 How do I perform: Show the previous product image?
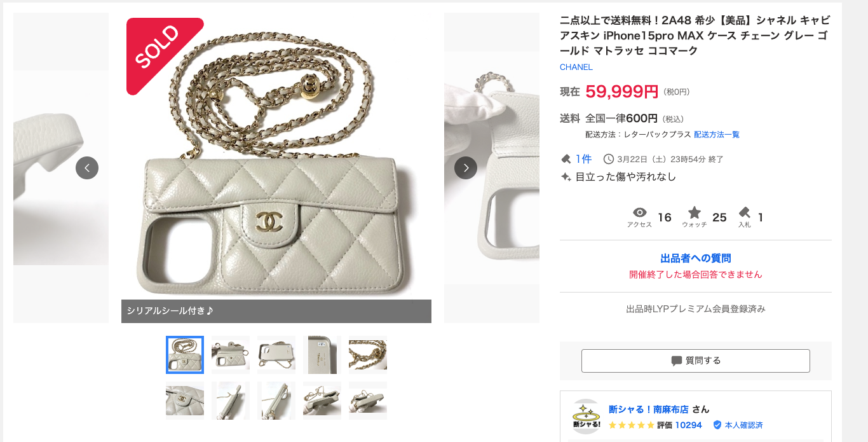point(87,168)
